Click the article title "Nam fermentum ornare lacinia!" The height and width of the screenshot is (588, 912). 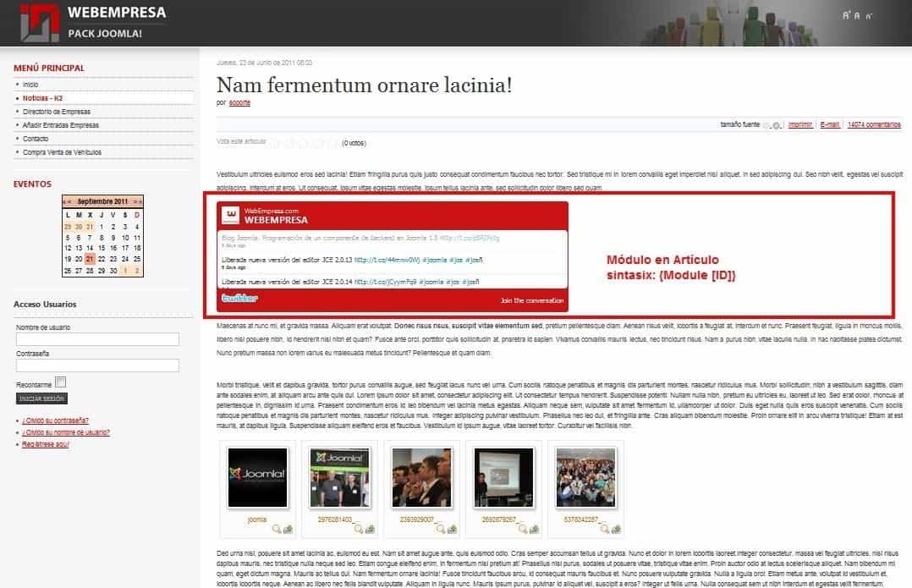[x=364, y=85]
